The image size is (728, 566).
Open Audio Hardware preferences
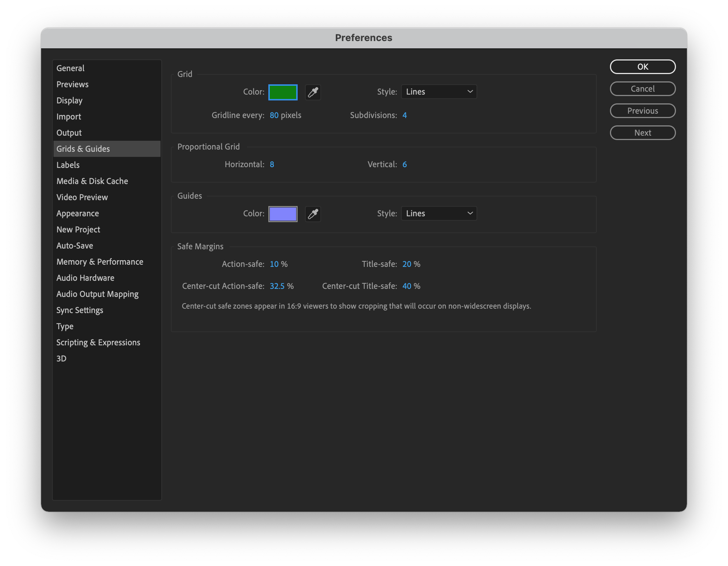[107, 278]
